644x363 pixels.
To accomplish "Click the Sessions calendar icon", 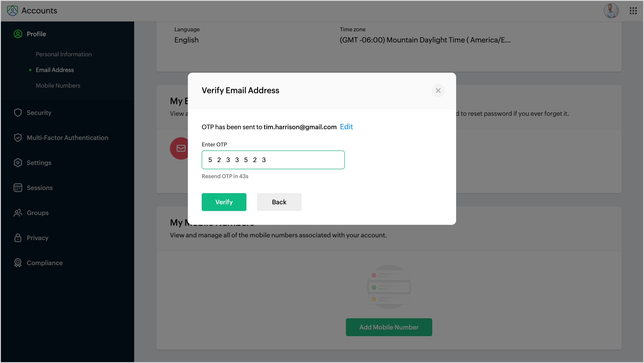I will pos(18,188).
